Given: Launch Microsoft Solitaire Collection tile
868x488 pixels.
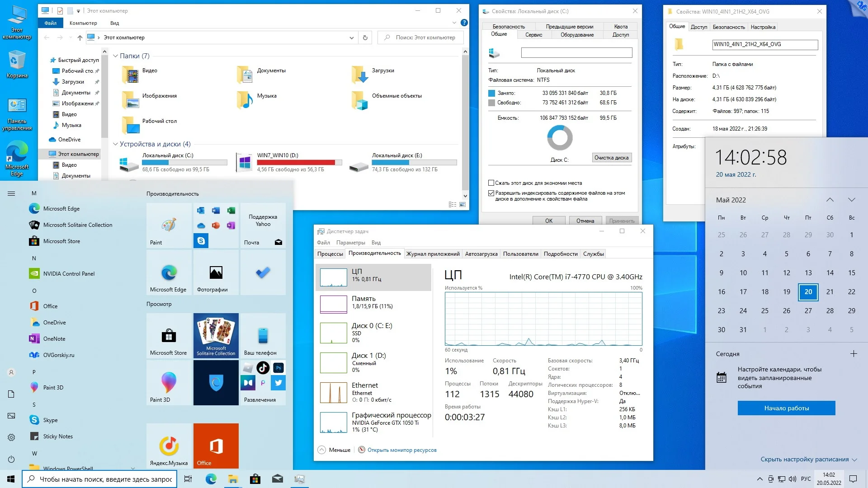Looking at the screenshot, I should pos(216,335).
